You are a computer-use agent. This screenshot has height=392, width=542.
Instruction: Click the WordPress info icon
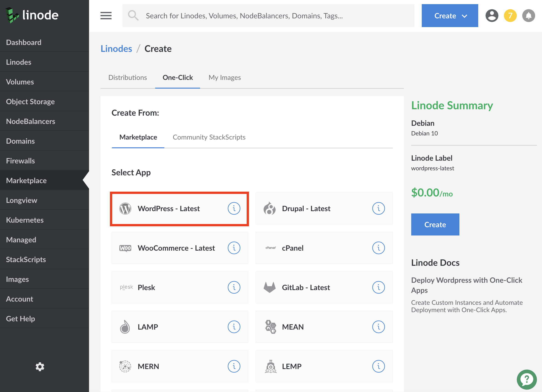click(234, 208)
